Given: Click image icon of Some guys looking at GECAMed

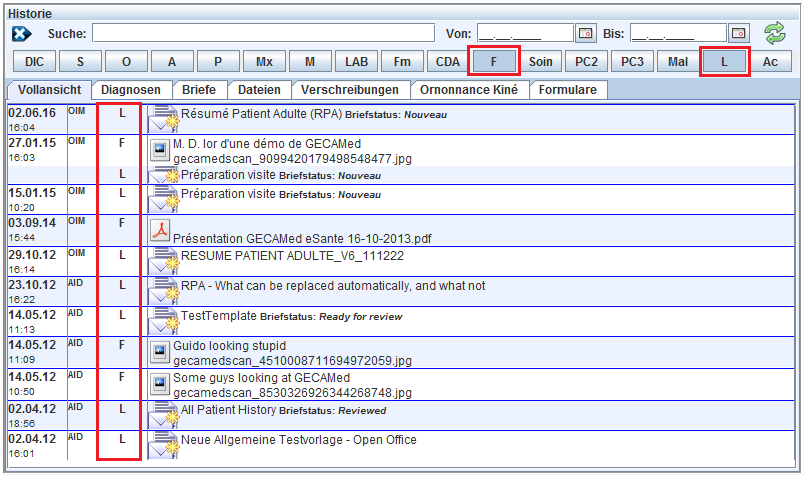Looking at the screenshot, I should 161,384.
